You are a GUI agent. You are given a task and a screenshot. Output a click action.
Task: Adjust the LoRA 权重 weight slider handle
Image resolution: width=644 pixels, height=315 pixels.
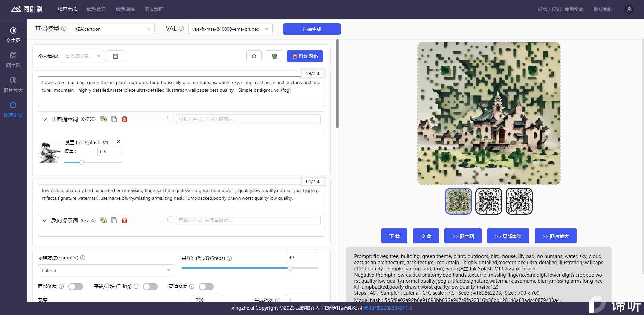pyautogui.click(x=81, y=162)
